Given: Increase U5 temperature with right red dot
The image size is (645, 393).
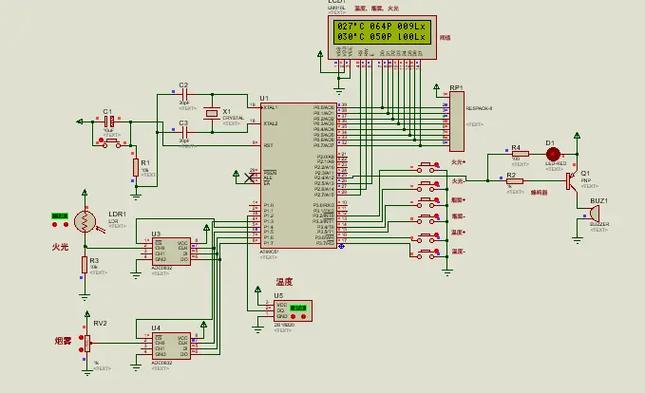Looking at the screenshot, I should (x=304, y=316).
